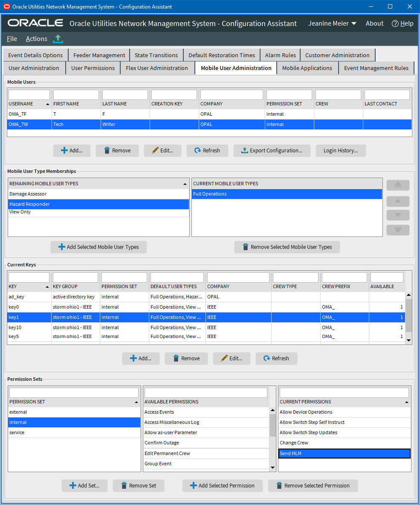Screen dimensions: 420x505
Task: Open State Transitions tab
Action: click(156, 55)
